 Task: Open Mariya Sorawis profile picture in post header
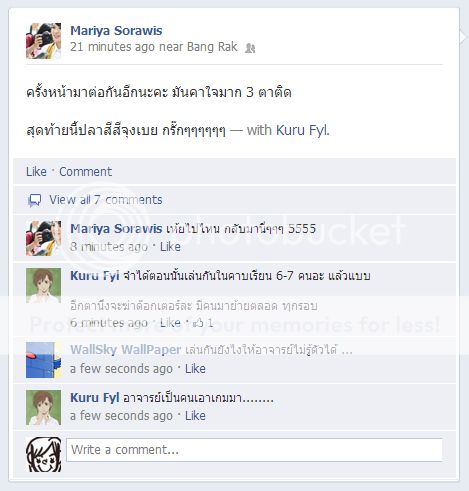[44, 41]
